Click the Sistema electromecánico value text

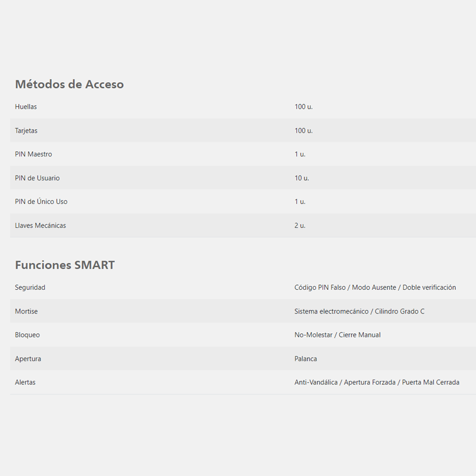[331, 311]
